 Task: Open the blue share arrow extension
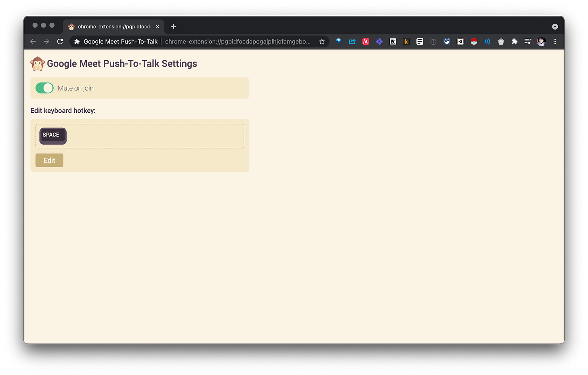(x=352, y=42)
